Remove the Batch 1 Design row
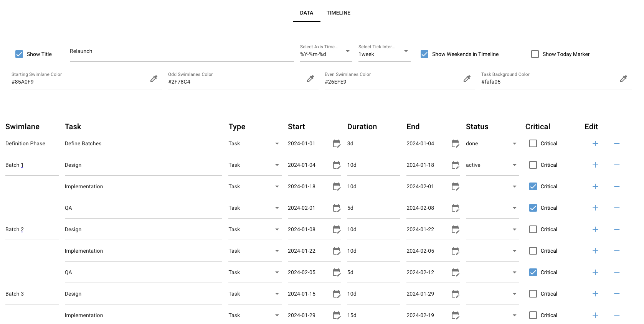The height and width of the screenshot is (324, 644). (x=617, y=165)
